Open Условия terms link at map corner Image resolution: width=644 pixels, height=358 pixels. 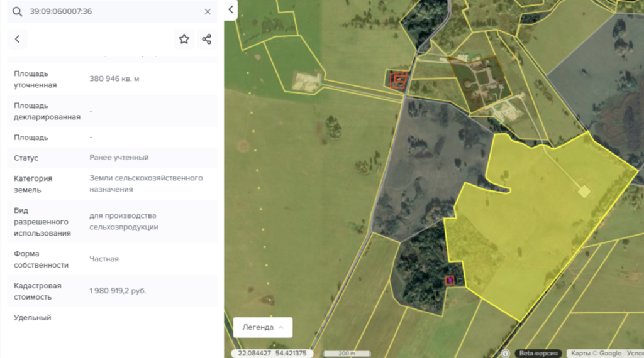[x=635, y=353]
